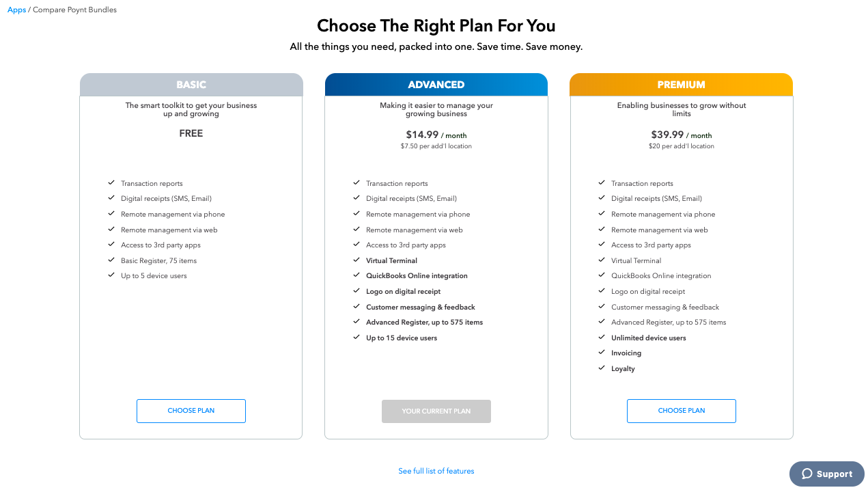
Task: Click checkmark beside Unlimited device users
Action: tap(602, 337)
